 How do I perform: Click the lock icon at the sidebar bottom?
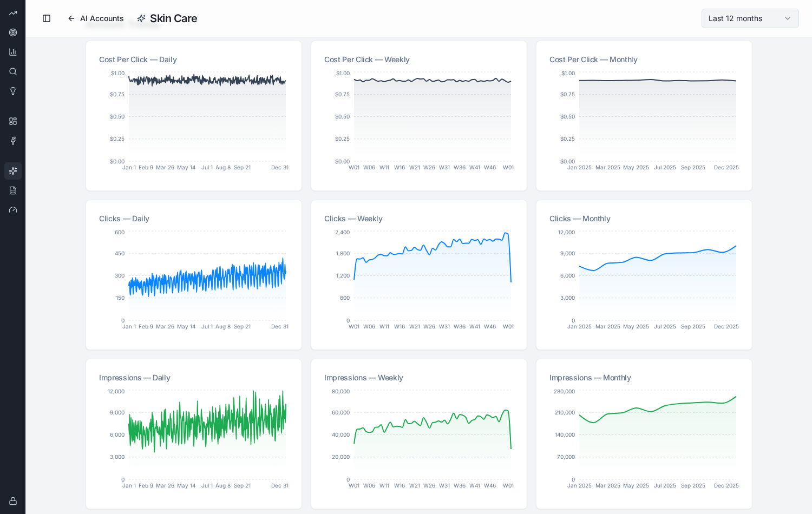click(13, 501)
